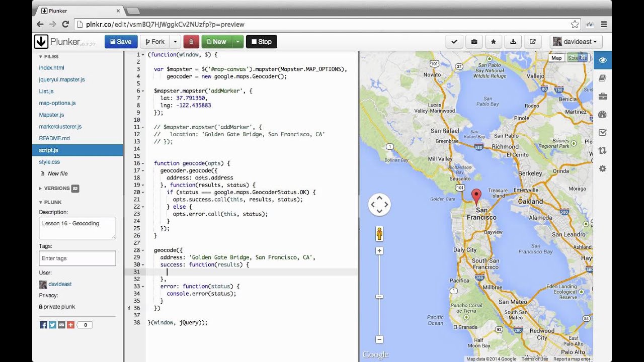Switch map to Satellite view
This screenshot has width=644, height=362.
point(577,58)
